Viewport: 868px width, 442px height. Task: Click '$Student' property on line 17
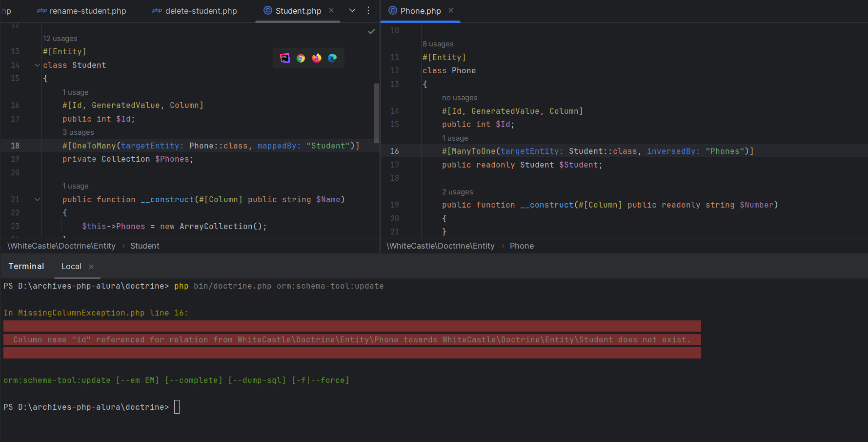coord(578,165)
